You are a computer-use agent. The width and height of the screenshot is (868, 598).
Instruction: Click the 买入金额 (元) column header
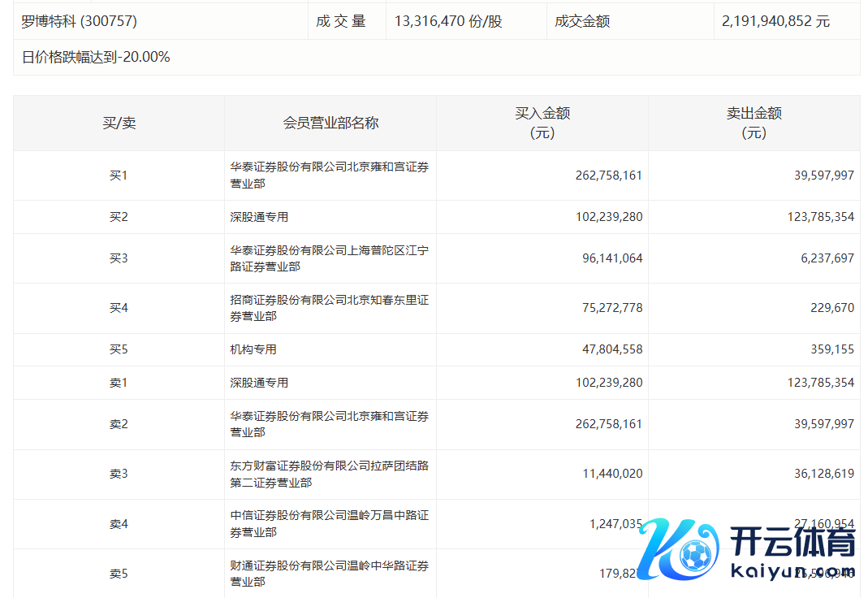542,123
